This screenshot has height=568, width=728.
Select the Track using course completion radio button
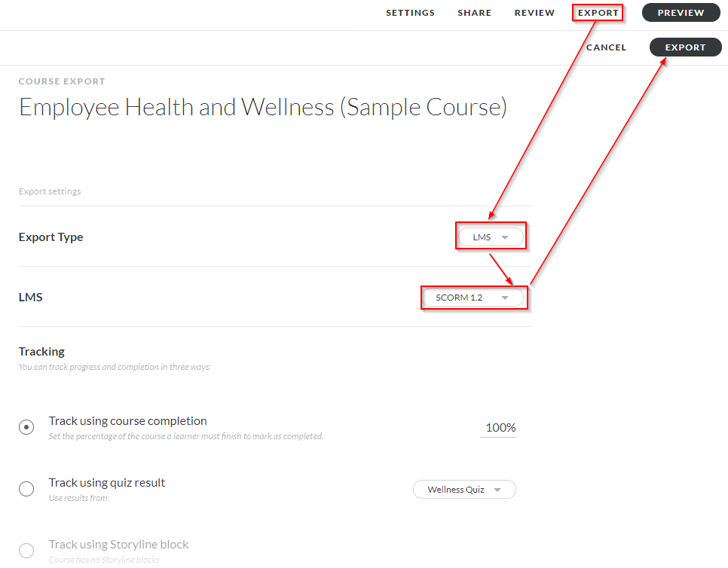pyautogui.click(x=26, y=427)
